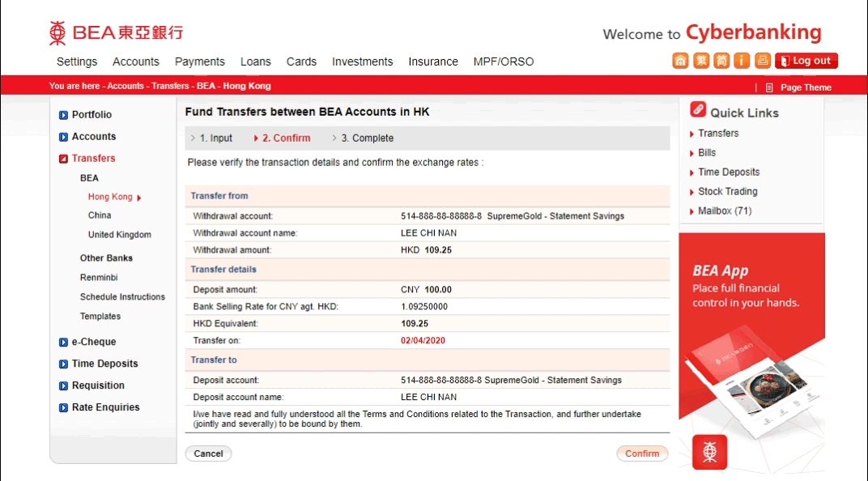Open the MPF/ORSO menu
This screenshot has height=481, width=868.
click(x=503, y=62)
